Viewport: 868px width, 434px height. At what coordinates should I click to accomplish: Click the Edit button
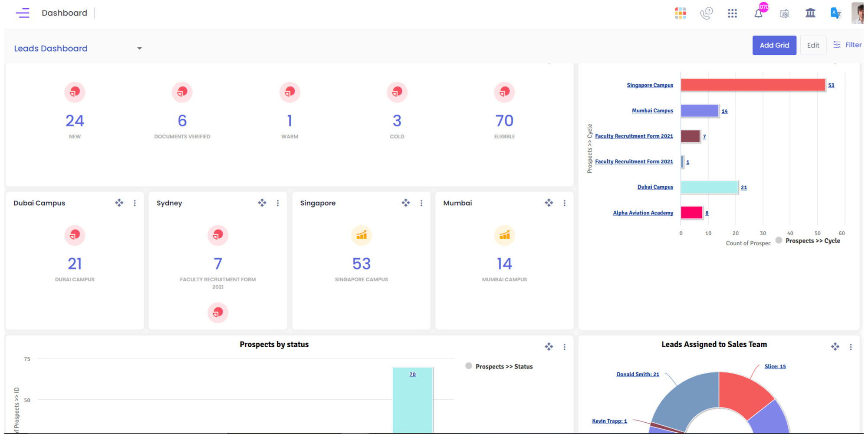[813, 45]
